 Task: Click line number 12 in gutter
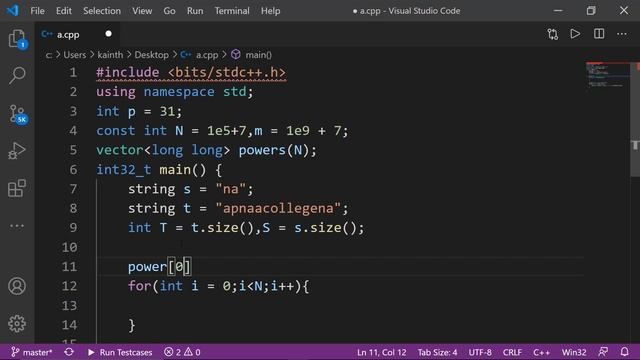pos(69,286)
